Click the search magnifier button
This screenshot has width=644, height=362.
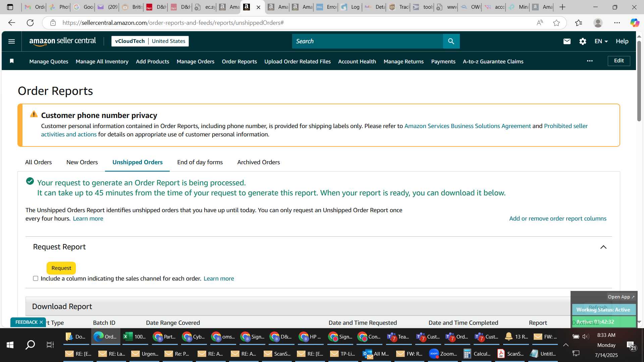pos(451,41)
